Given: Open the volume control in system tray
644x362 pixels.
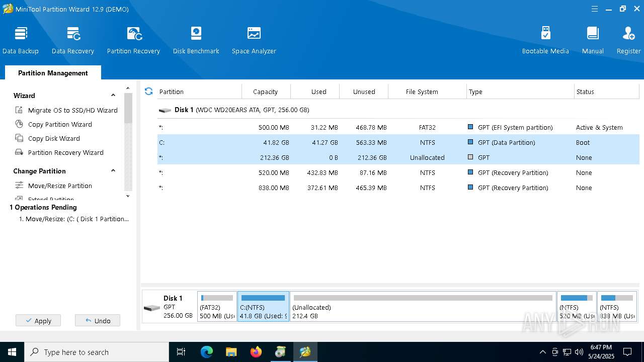Looking at the screenshot, I should click(x=579, y=352).
